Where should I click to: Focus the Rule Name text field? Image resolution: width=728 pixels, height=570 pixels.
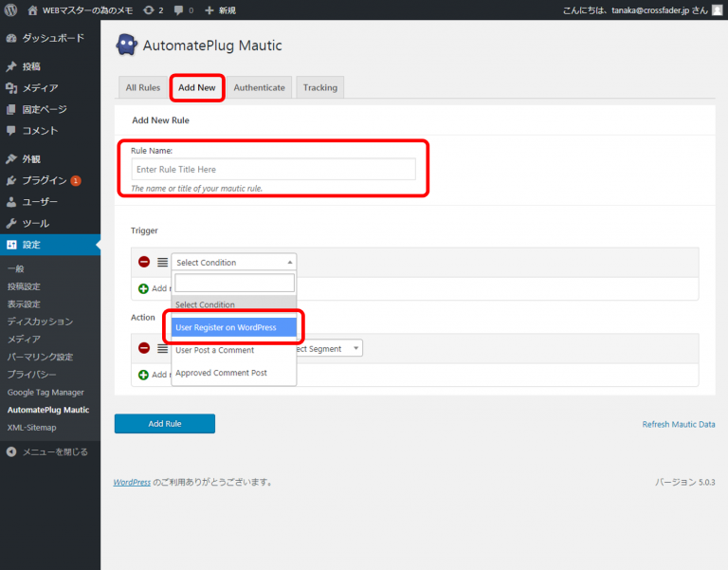tap(273, 169)
